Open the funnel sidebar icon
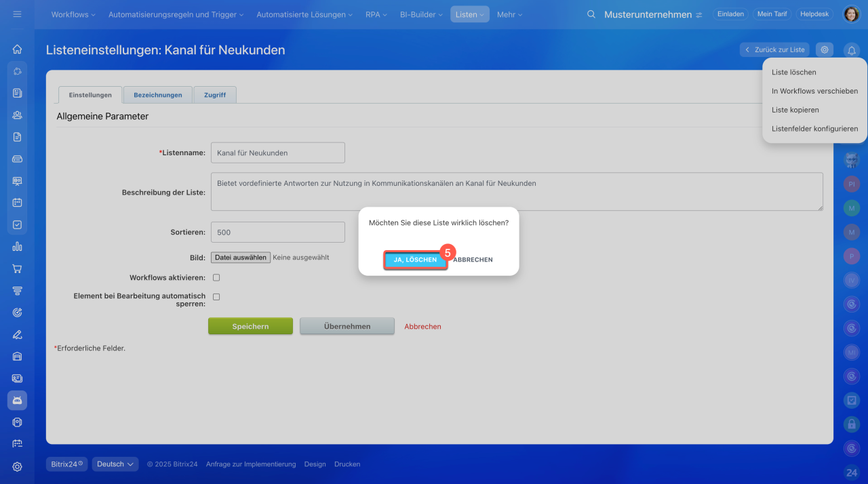This screenshot has width=868, height=484. 17,290
